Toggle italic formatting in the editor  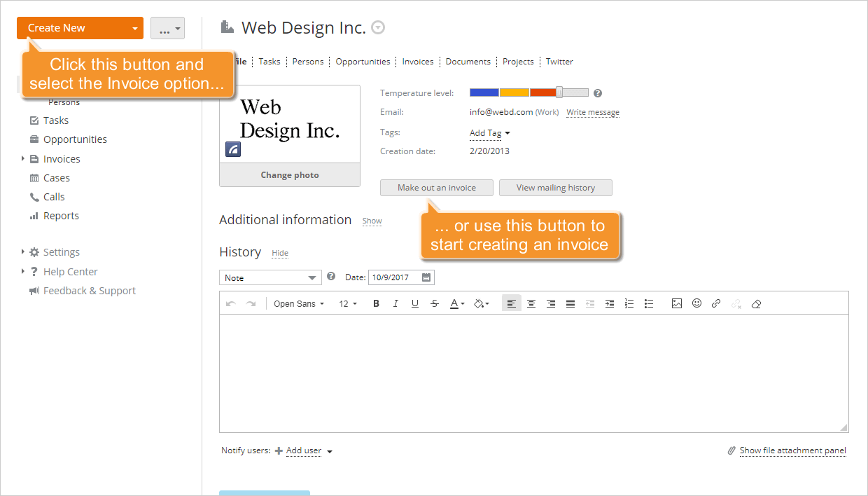[x=395, y=303]
